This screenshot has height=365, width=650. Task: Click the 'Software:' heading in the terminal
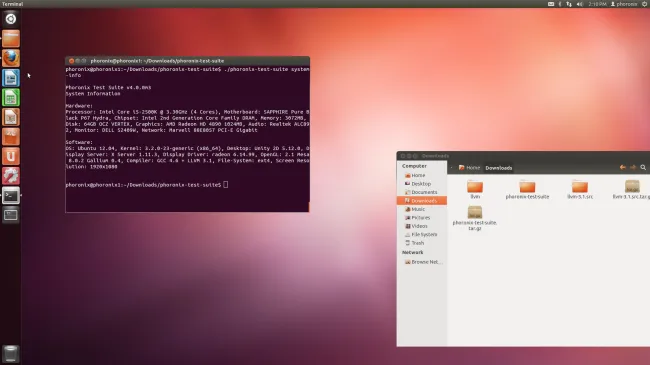tap(79, 142)
